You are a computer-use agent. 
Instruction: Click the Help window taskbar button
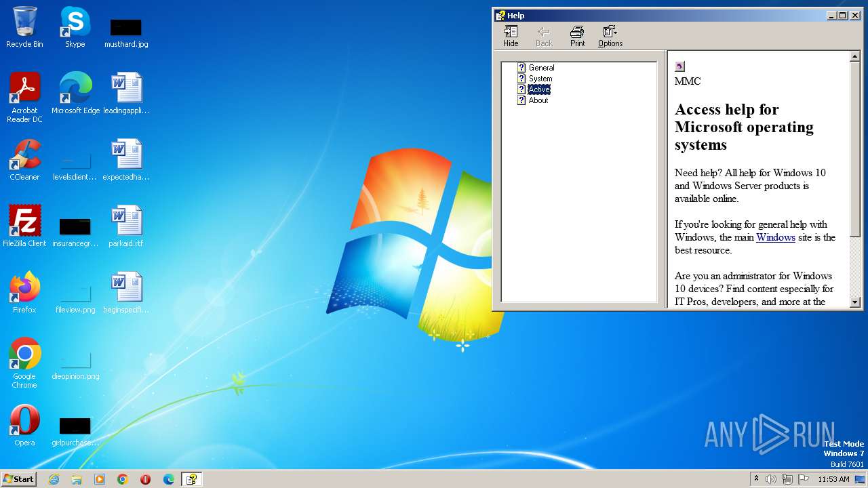[192, 479]
